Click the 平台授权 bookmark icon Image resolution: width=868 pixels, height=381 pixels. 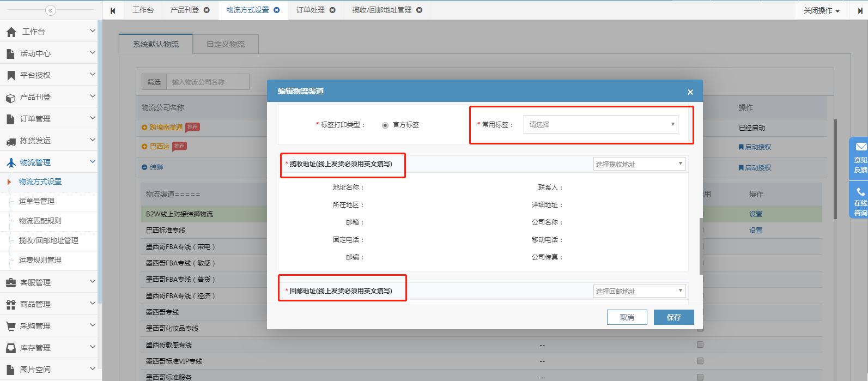pos(11,75)
